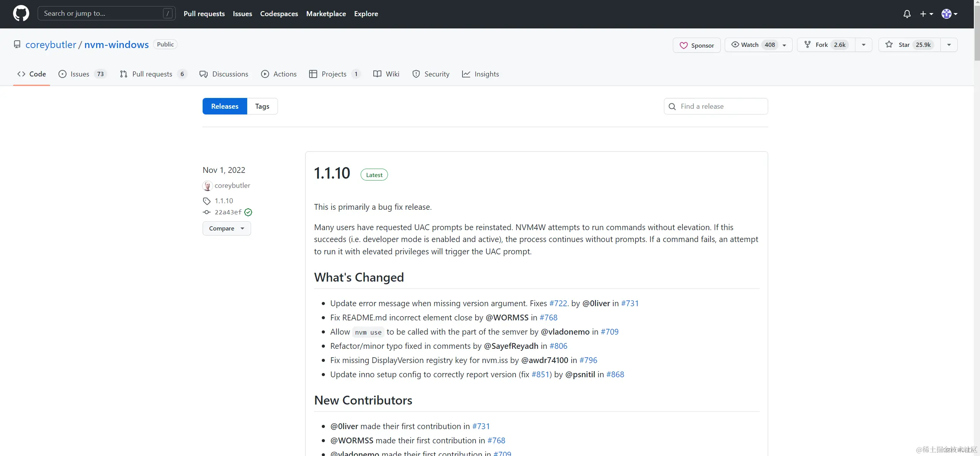Click coreybutler's avatar thumbnail

coord(208,186)
